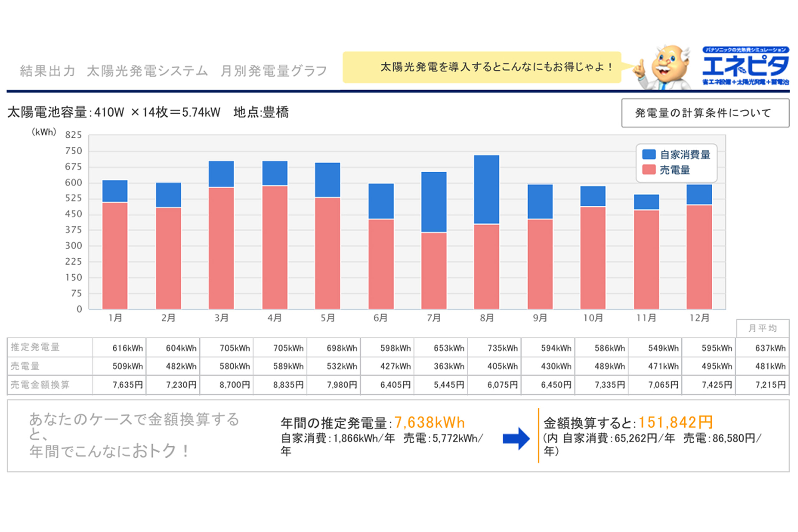
Task: Click the pink 売電量 legend swatch
Action: coord(649,170)
